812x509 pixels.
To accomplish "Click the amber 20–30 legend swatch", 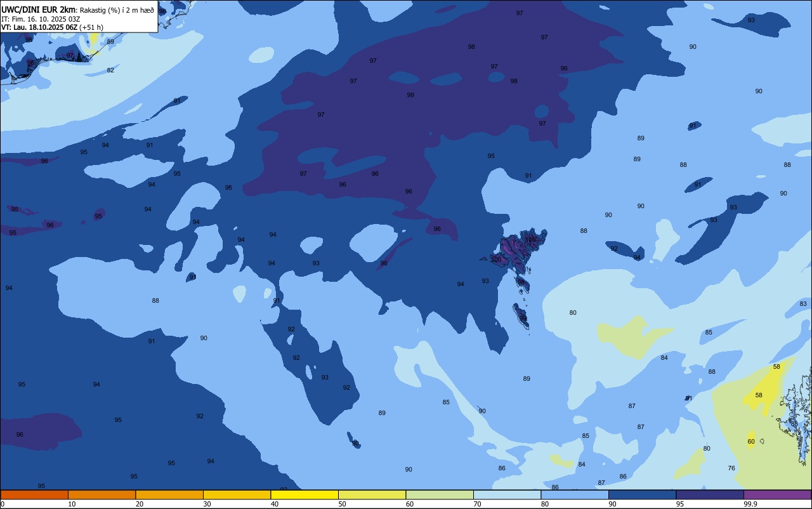I will (169, 494).
